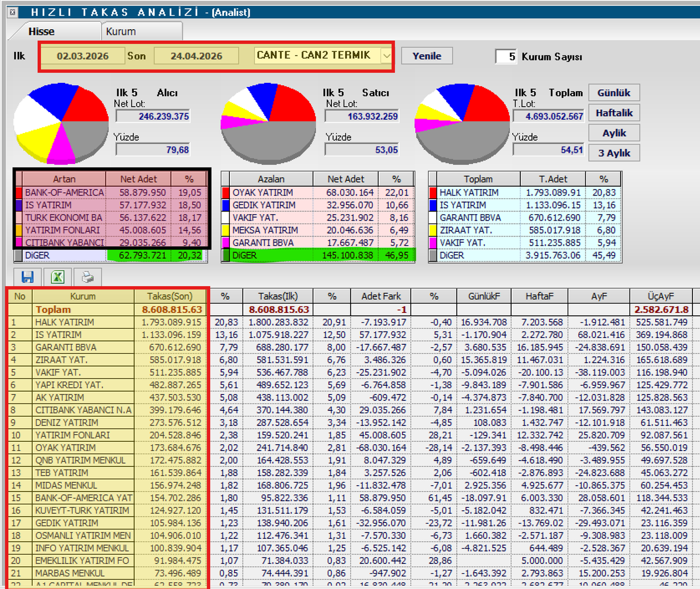Click the Takas(Son) column header
The width and height of the screenshot is (700, 589).
coord(170,297)
